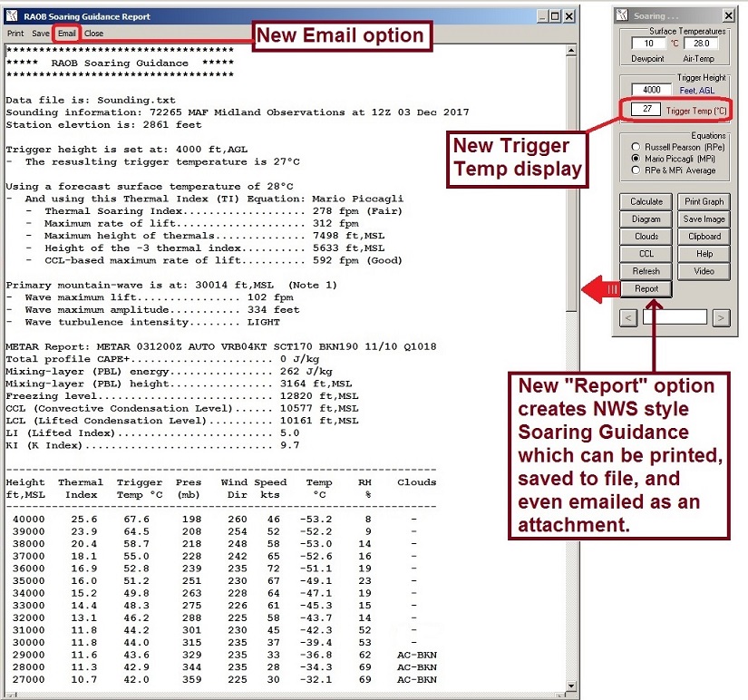Click the 'Maximum height of thermals' line
The width and height of the screenshot is (748, 700).
[205, 236]
